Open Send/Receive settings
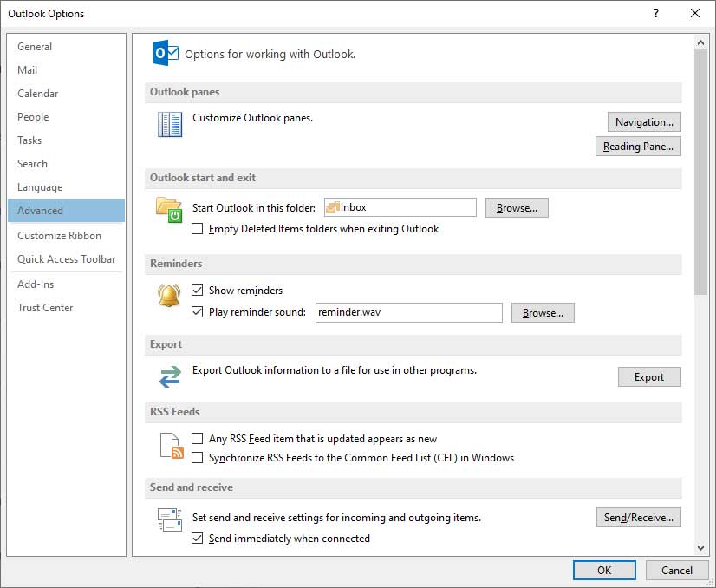The image size is (716, 588). click(x=638, y=518)
